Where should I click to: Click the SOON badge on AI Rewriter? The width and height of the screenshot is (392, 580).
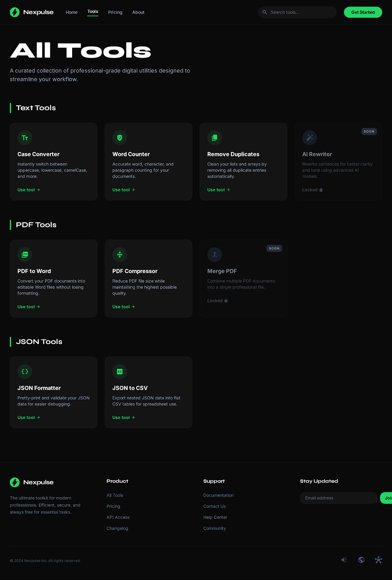coord(369,132)
